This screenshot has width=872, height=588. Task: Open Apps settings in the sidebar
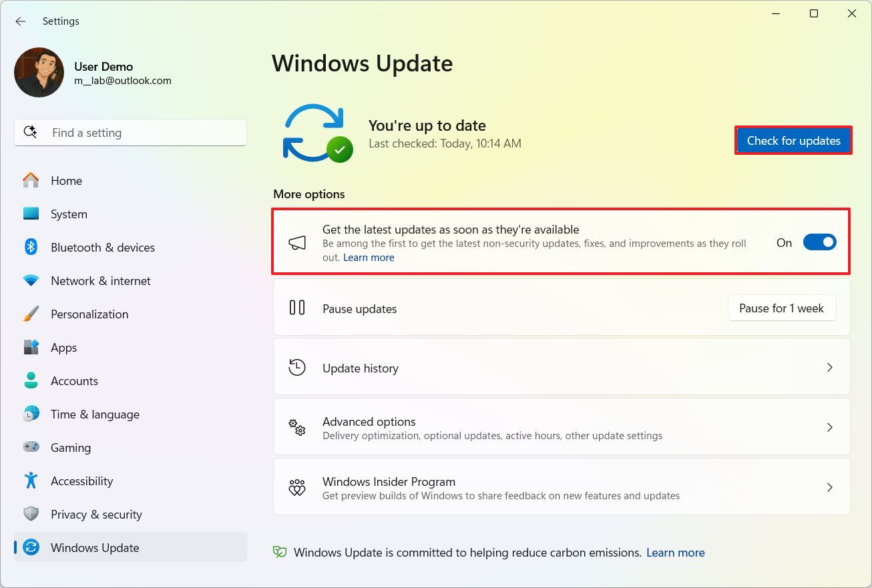(x=64, y=348)
